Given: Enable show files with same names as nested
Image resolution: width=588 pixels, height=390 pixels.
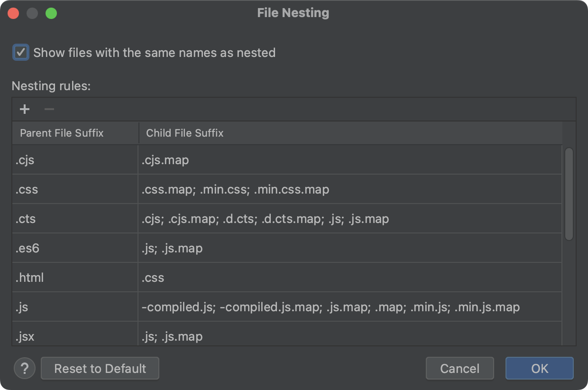Looking at the screenshot, I should [20, 53].
